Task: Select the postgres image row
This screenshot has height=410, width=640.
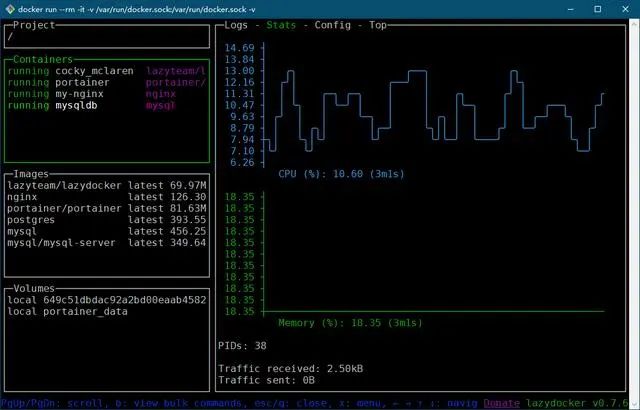Action: 107,220
